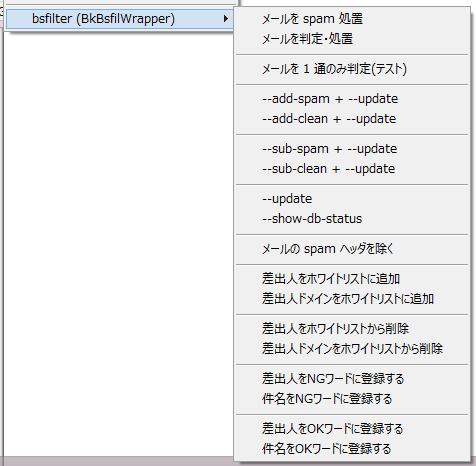Screen dimensions: 476x466
Task: Run メールを 1 通のみ判定(テスト)
Action: pos(352,69)
